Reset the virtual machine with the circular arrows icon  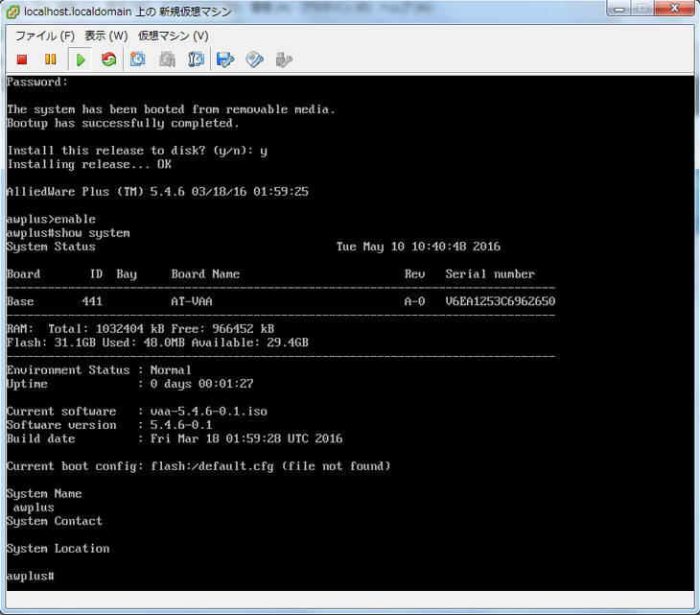click(x=109, y=59)
